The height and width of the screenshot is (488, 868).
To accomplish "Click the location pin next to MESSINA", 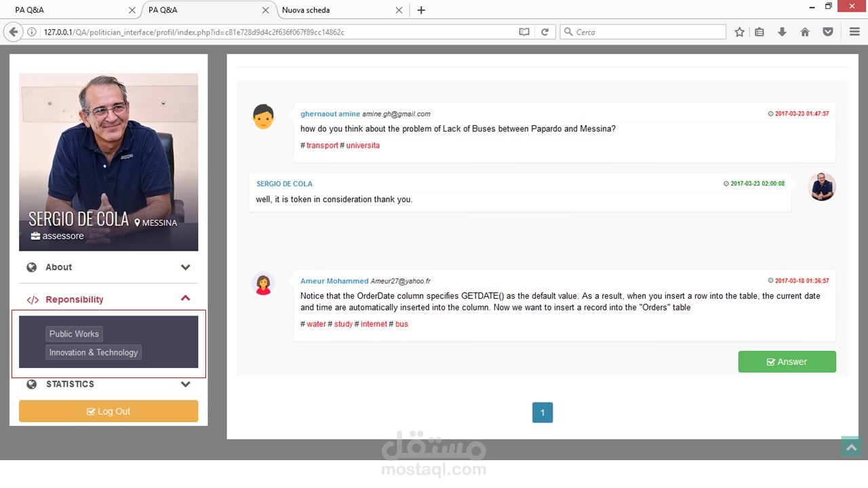I will [137, 222].
